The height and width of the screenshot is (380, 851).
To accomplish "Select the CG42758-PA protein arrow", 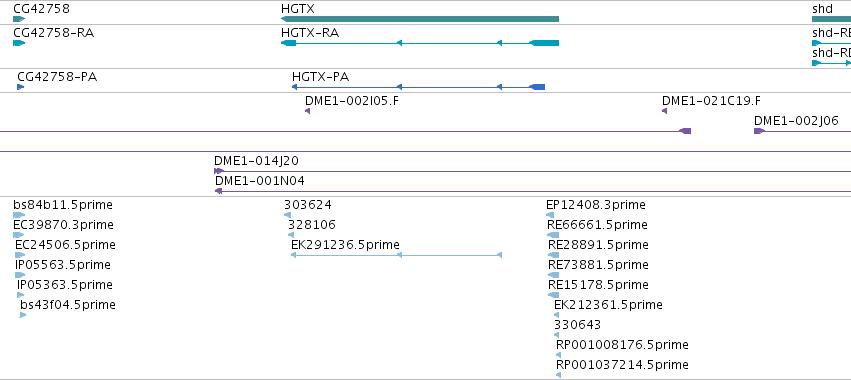I will (21, 87).
